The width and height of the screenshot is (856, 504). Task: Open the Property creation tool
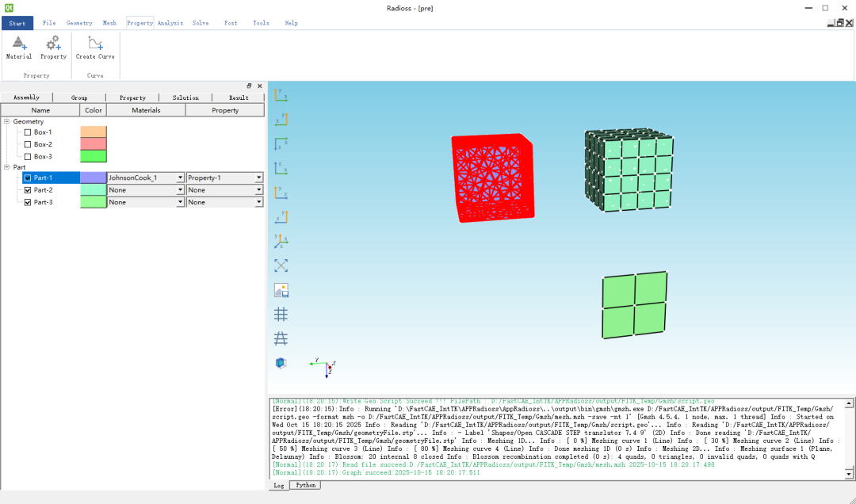coord(54,48)
